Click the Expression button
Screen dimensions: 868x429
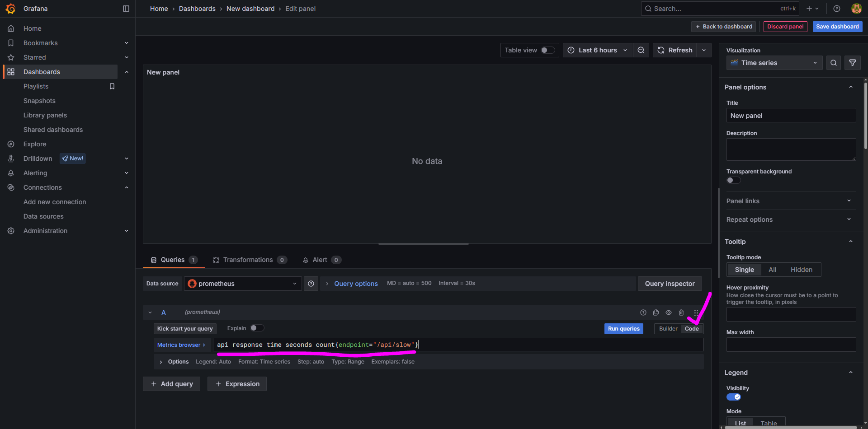pyautogui.click(x=237, y=384)
